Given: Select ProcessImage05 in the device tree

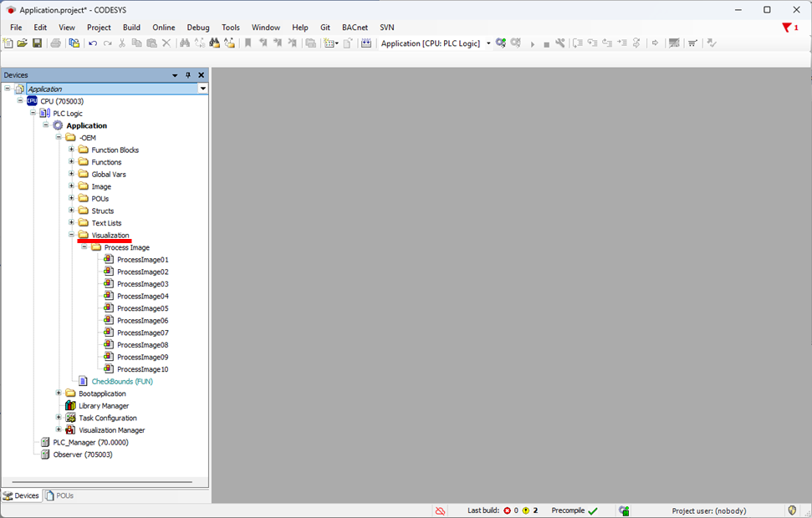Looking at the screenshot, I should [142, 308].
